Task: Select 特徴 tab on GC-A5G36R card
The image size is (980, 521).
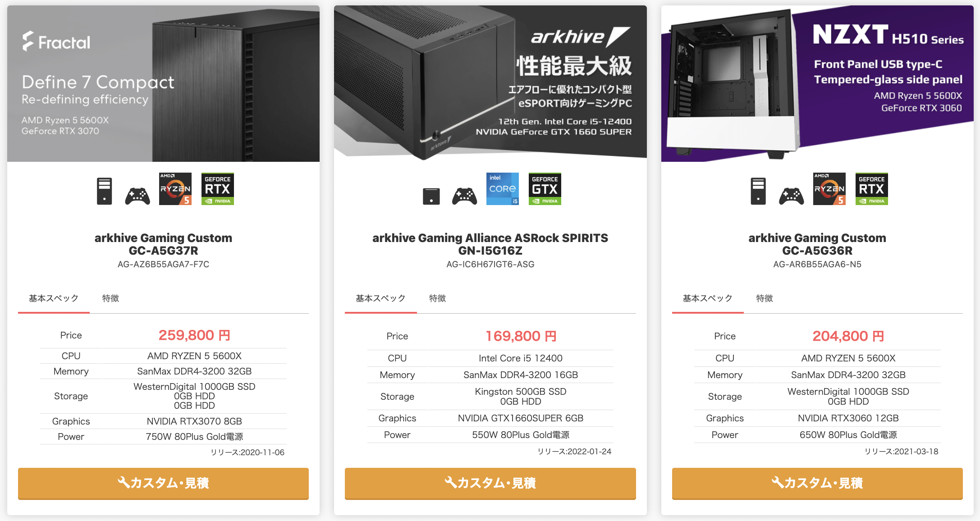Action: tap(765, 298)
